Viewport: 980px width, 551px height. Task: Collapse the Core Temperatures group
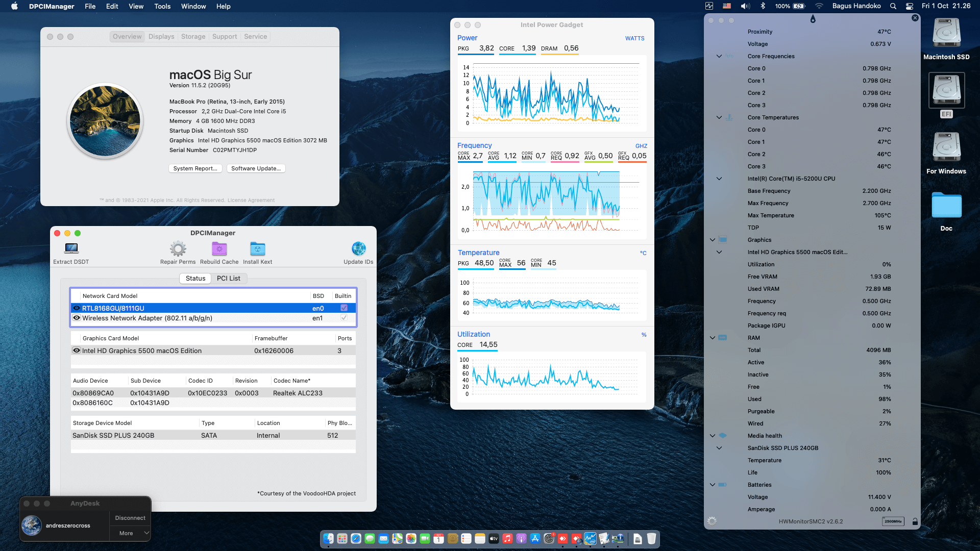point(719,117)
